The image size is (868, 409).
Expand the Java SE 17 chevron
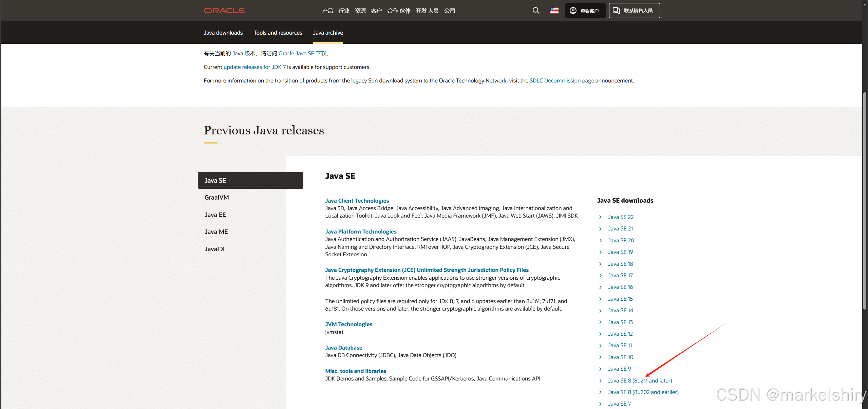(600, 275)
